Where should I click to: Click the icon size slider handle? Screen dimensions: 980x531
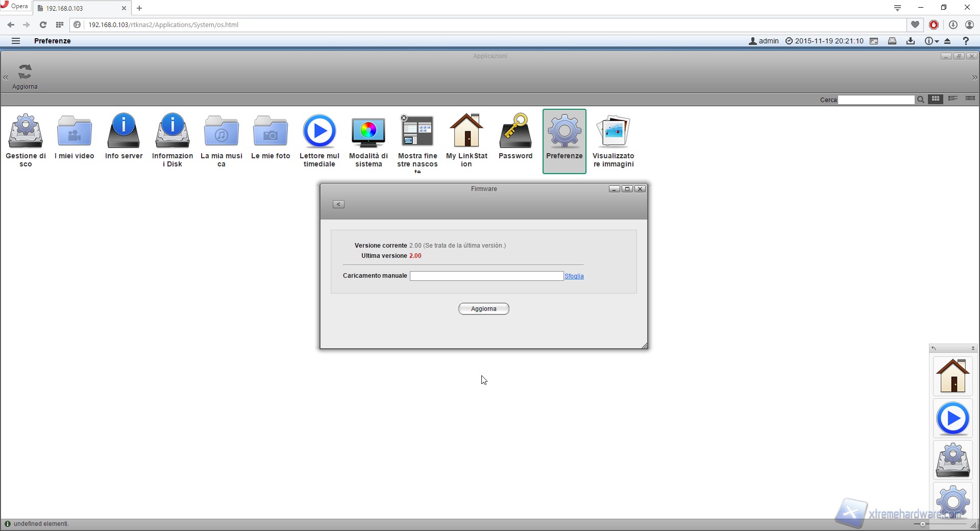coord(922,524)
